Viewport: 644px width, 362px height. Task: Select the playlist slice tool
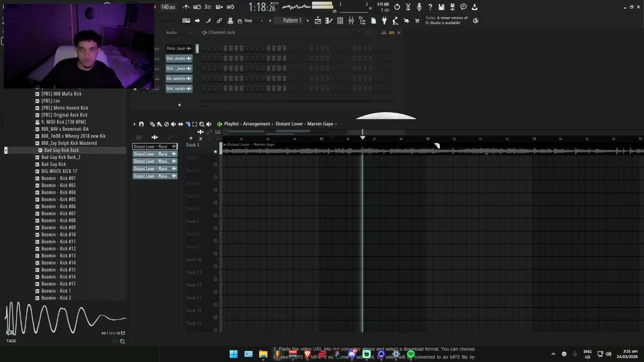pyautogui.click(x=188, y=124)
